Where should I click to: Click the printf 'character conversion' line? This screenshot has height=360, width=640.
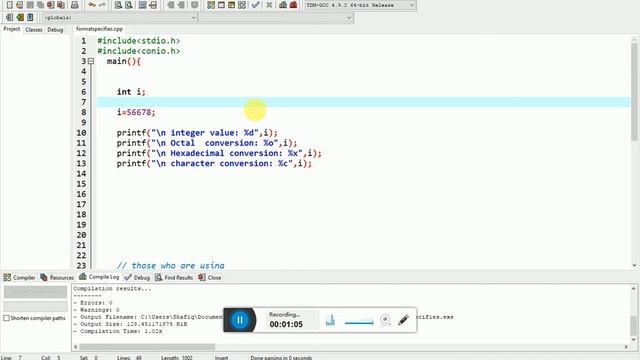[x=214, y=163]
